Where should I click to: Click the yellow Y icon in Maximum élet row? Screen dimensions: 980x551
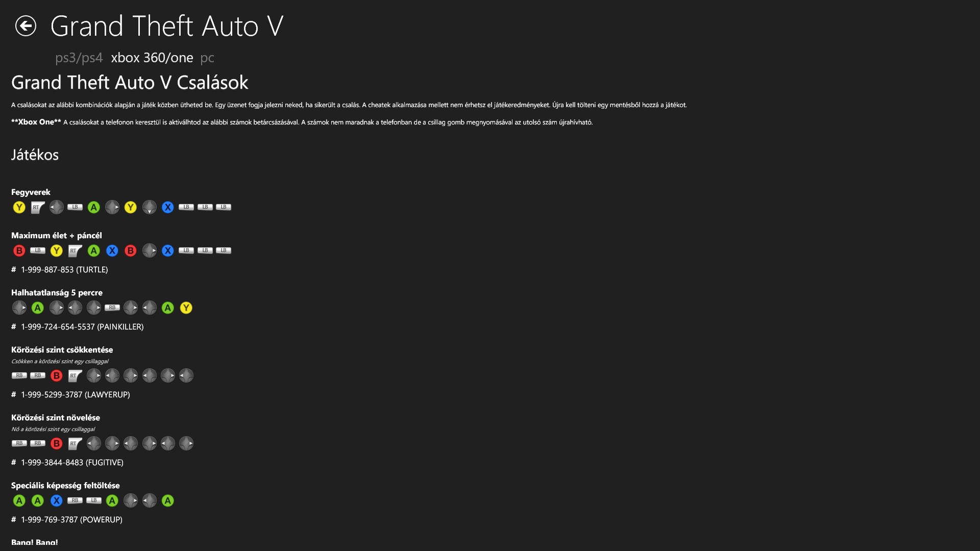pyautogui.click(x=56, y=251)
